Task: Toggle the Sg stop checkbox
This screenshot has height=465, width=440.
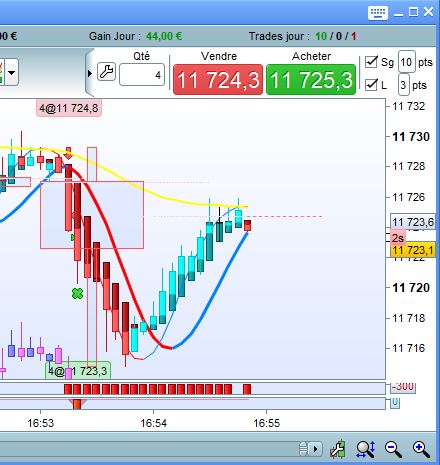Action: pyautogui.click(x=371, y=62)
